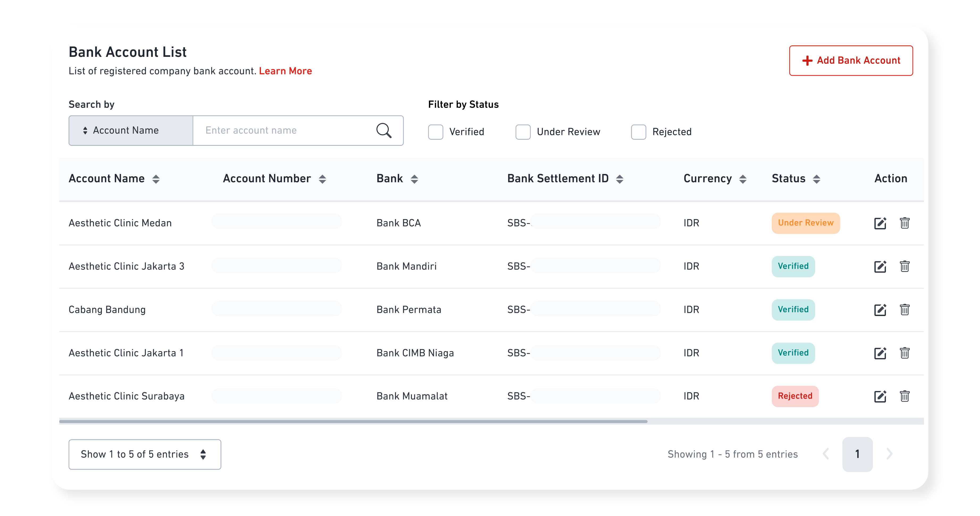This screenshot has width=980, height=516.
Task: Tick the Rejected status checkbox
Action: click(638, 132)
